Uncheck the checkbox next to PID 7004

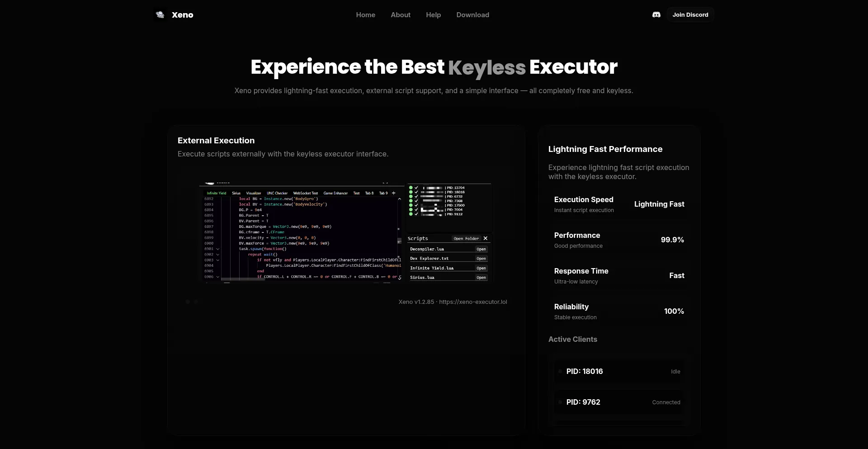pyautogui.click(x=416, y=210)
